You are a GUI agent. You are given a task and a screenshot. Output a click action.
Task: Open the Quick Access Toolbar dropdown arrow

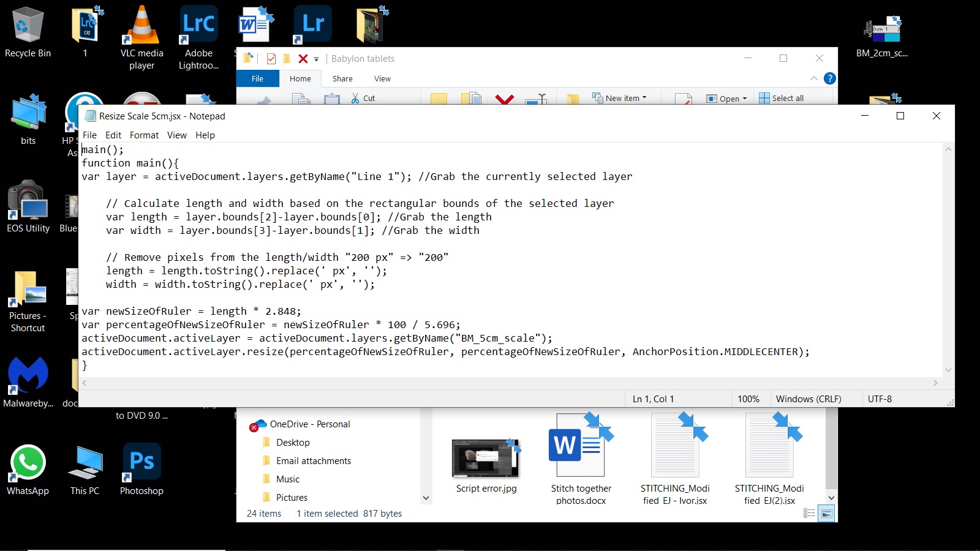316,59
